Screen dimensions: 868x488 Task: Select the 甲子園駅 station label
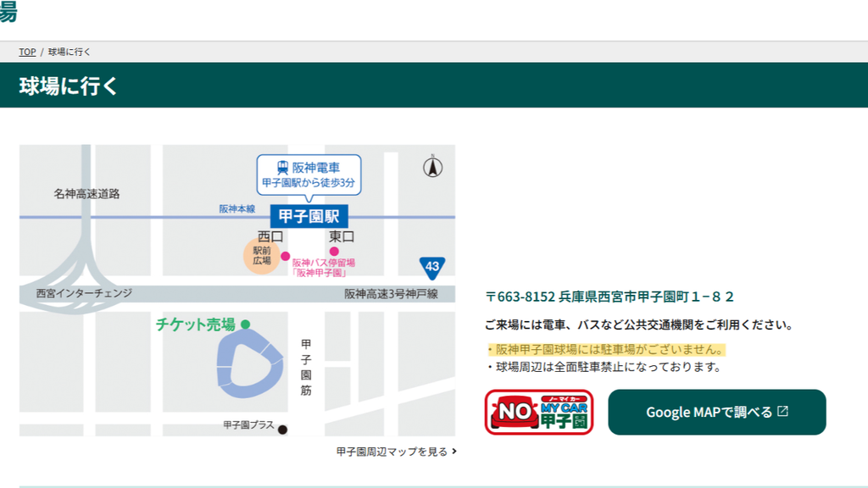[309, 216]
